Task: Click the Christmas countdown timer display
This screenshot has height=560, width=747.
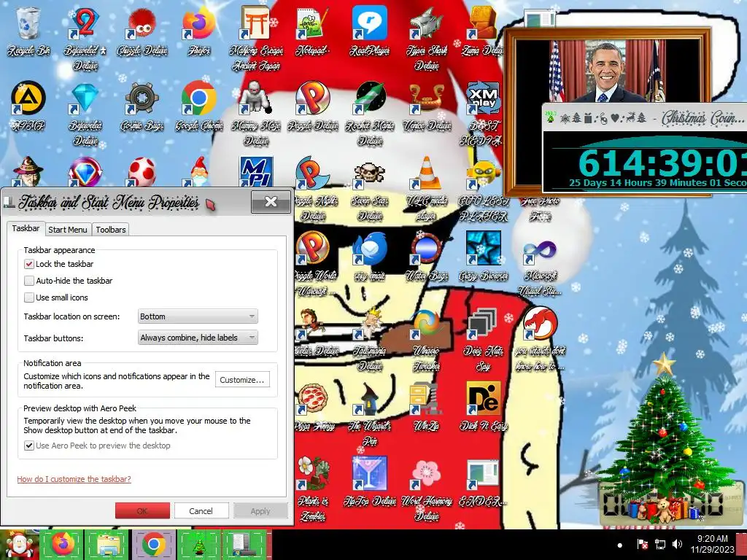Action: point(646,162)
